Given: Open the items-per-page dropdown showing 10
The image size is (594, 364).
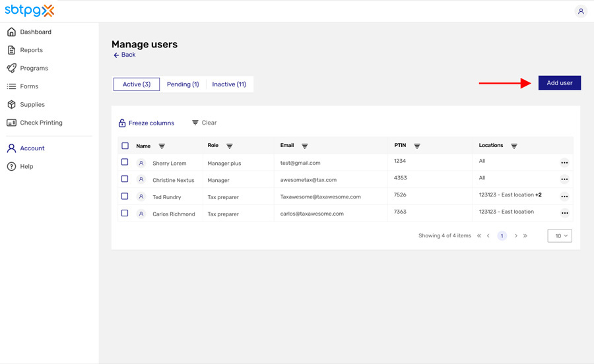Looking at the screenshot, I should click(x=560, y=235).
